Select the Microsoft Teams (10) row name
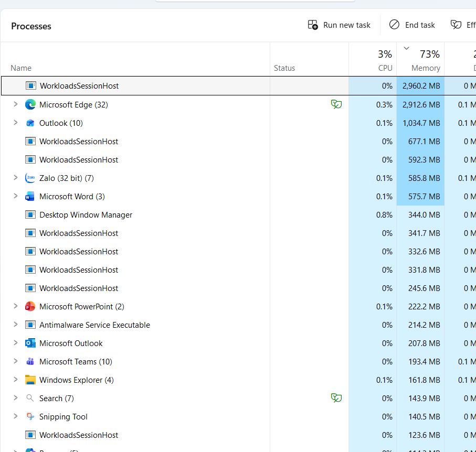 [76, 362]
